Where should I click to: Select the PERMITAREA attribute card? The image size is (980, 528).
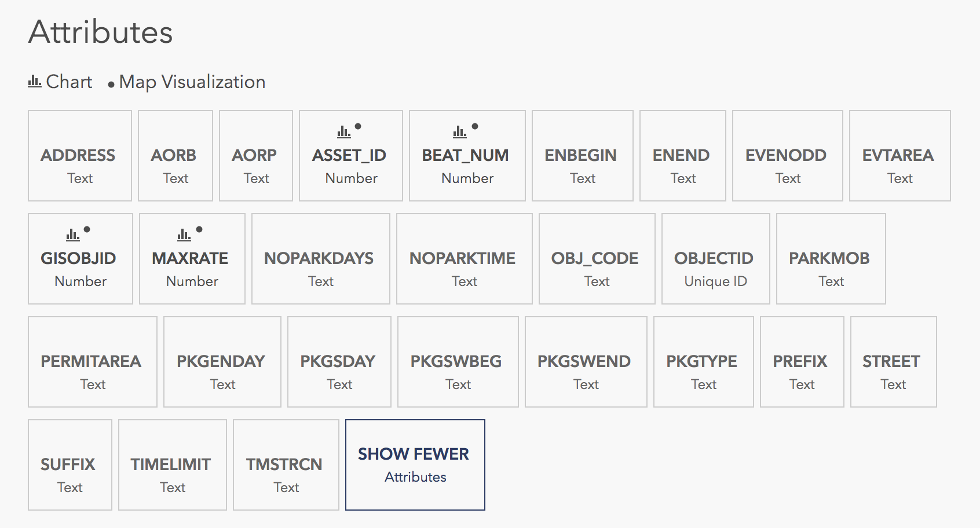(92, 362)
